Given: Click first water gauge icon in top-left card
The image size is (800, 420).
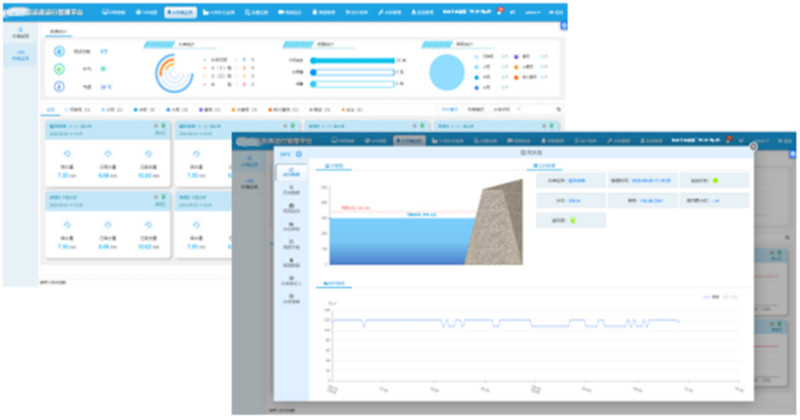Looking at the screenshot, I should pos(66,154).
